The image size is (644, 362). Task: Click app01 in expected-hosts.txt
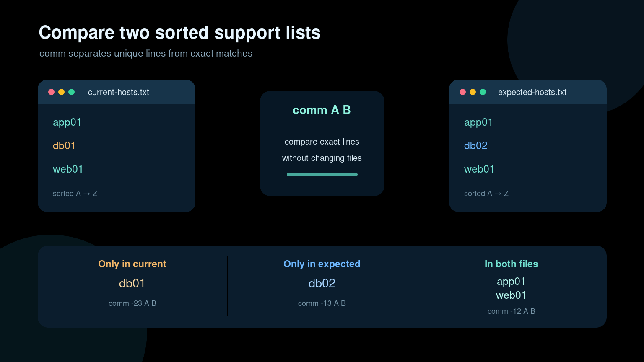pos(478,122)
